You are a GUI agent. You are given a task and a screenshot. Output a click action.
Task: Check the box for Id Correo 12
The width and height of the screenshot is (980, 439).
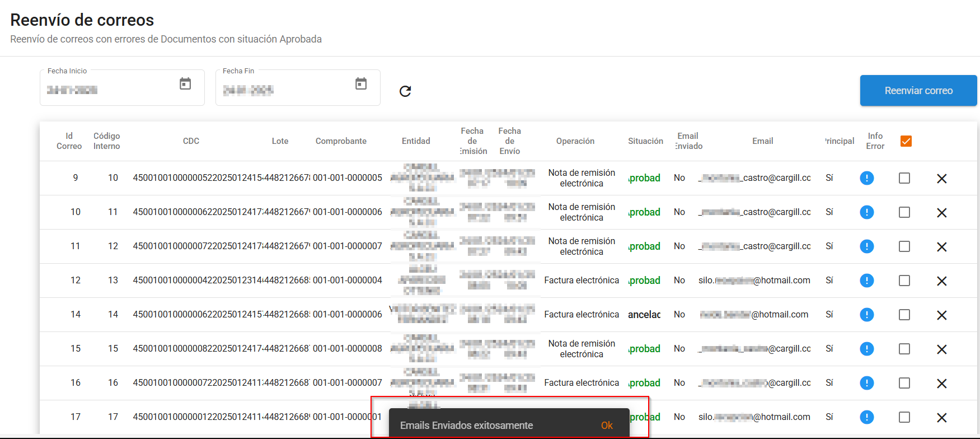tap(904, 281)
